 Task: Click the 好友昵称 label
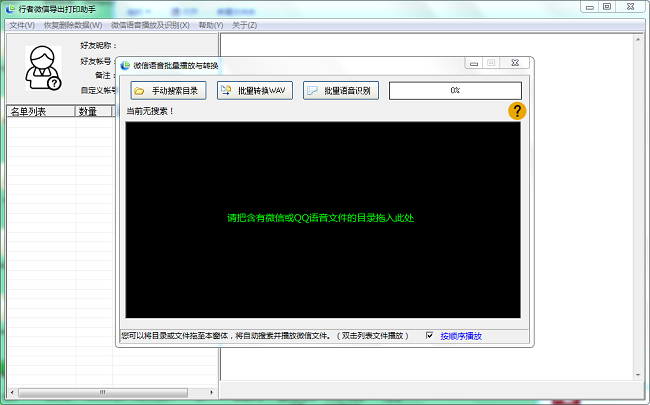98,45
